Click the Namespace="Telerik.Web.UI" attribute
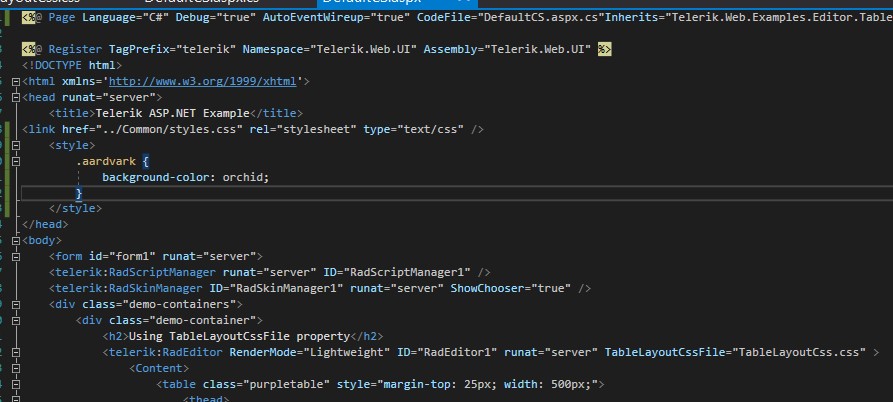This screenshot has height=402, width=893. tap(330, 50)
